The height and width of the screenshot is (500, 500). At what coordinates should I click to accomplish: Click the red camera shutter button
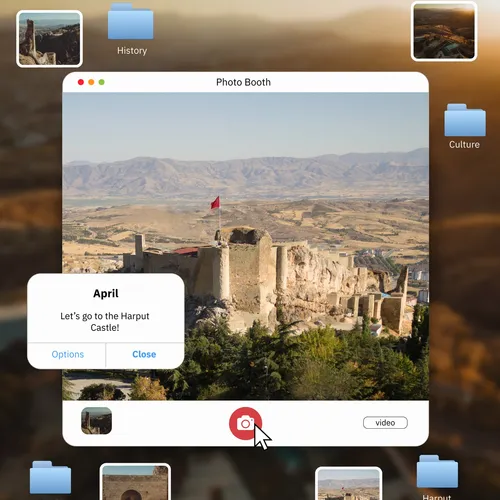[245, 423]
